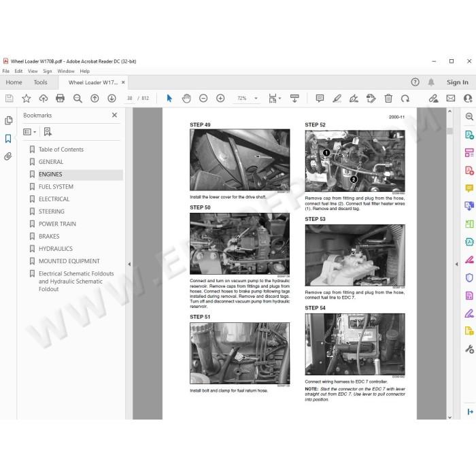Screen dimensions: 476x476
Task: Expand the tools pane via bottom arrow
Action: (470, 411)
